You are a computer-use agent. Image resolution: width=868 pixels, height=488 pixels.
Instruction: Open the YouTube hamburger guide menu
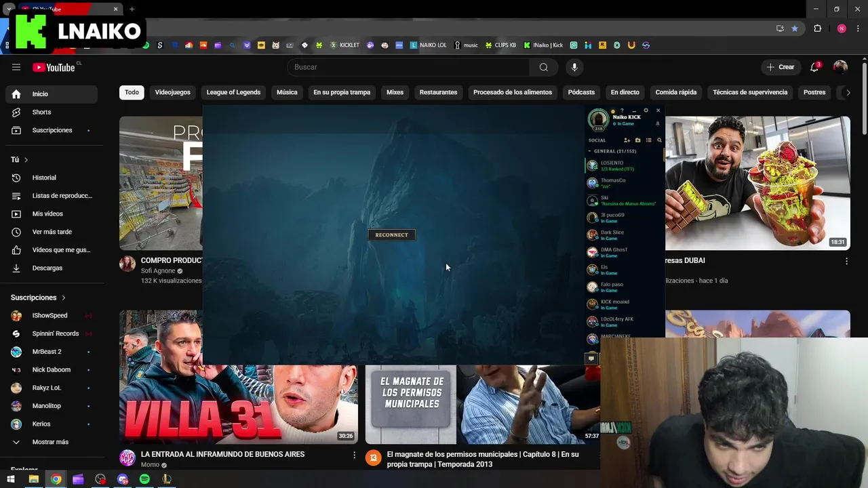click(16, 67)
